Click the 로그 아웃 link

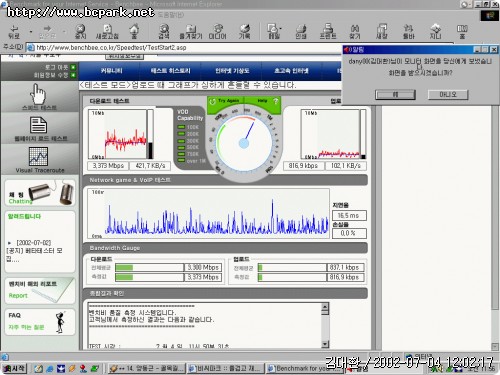(x=56, y=67)
